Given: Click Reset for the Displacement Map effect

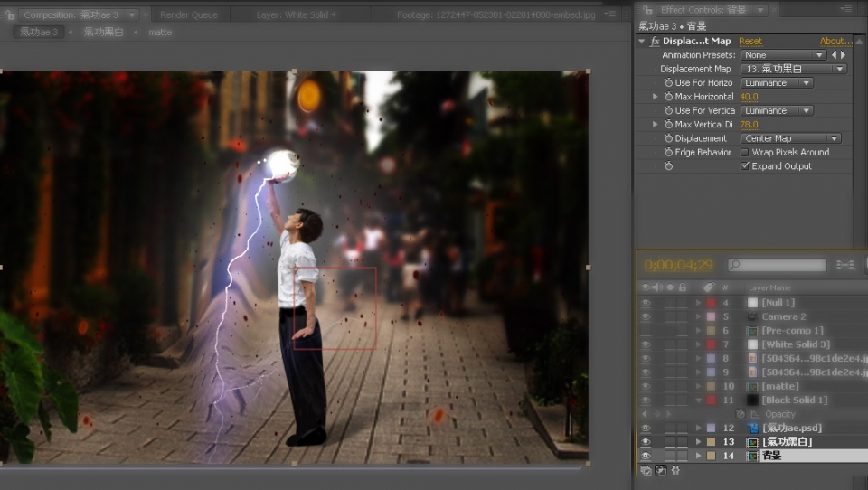Looking at the screenshot, I should point(750,42).
